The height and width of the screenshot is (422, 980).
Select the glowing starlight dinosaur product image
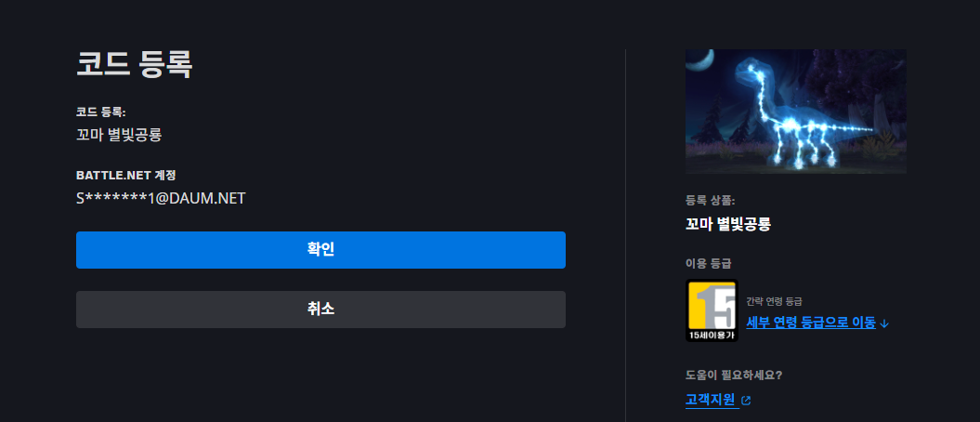[x=796, y=112]
